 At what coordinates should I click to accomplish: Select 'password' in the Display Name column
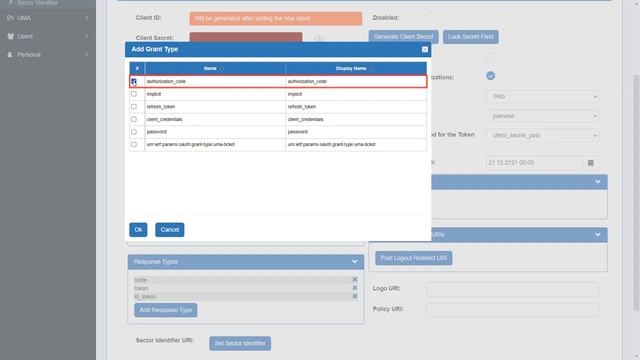coord(298,132)
